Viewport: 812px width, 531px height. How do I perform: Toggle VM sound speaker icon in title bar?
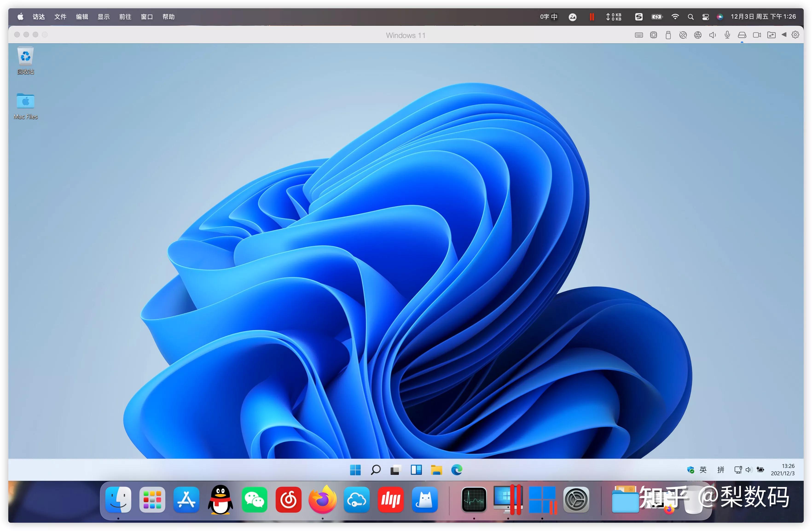[712, 35]
